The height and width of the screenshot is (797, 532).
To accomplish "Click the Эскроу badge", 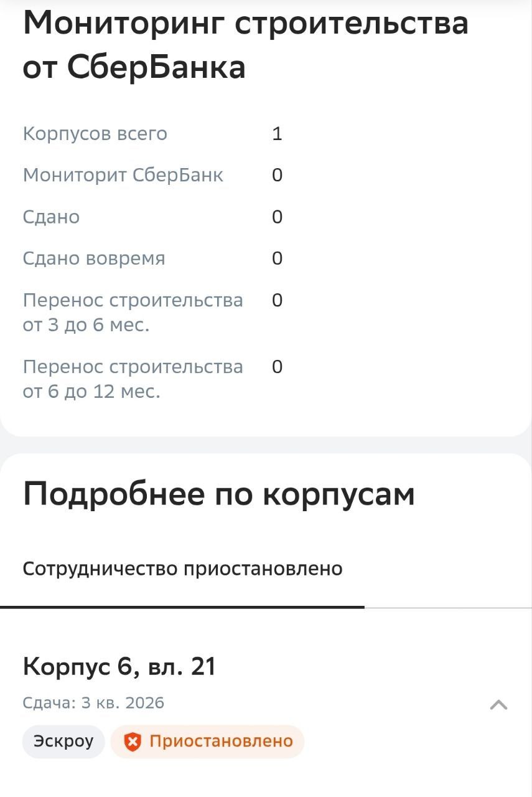I will tap(63, 742).
